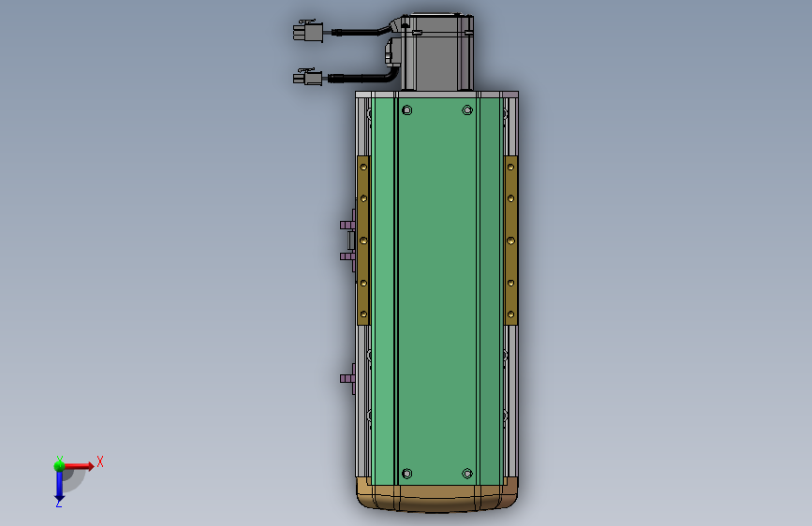Select the bottom-right screw on green cover
812x526 pixels.
[467, 474]
